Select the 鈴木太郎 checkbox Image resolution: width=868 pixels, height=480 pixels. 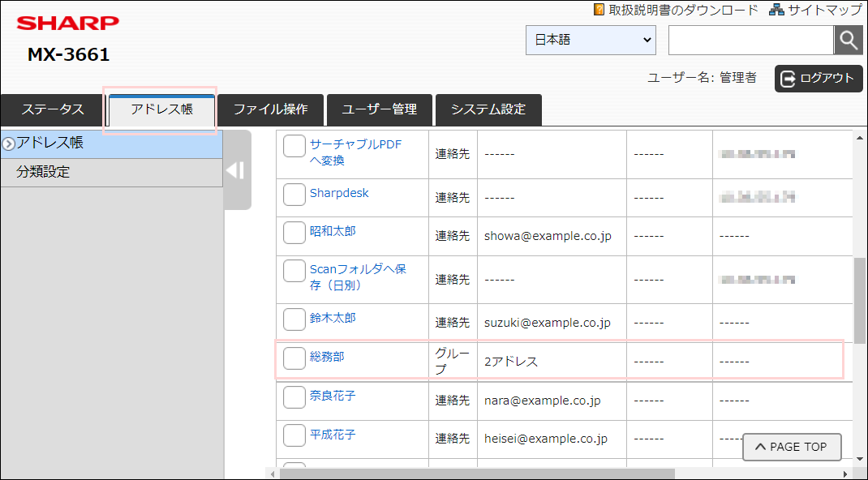point(294,319)
